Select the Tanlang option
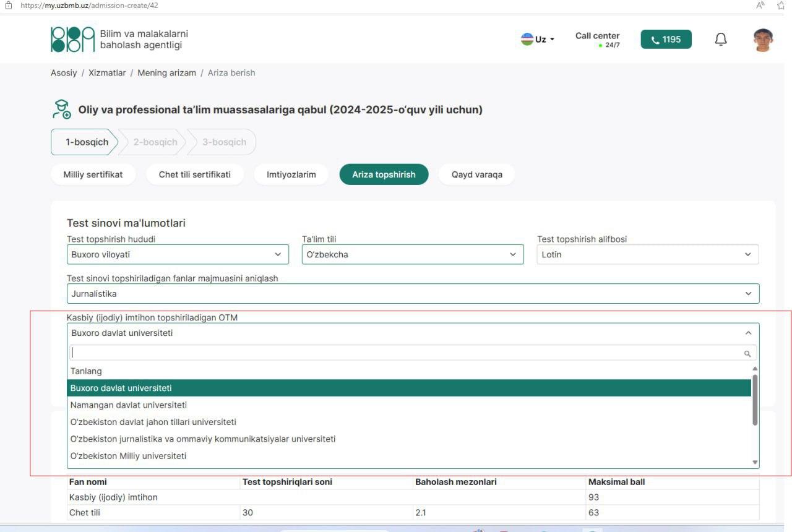The height and width of the screenshot is (532, 792). [409, 371]
